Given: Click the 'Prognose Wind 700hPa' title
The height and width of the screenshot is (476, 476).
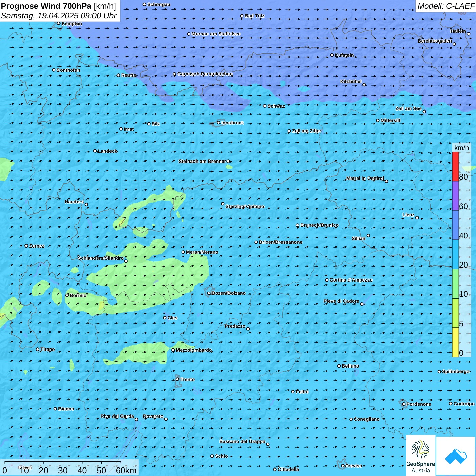Looking at the screenshot, I should [x=46, y=6].
